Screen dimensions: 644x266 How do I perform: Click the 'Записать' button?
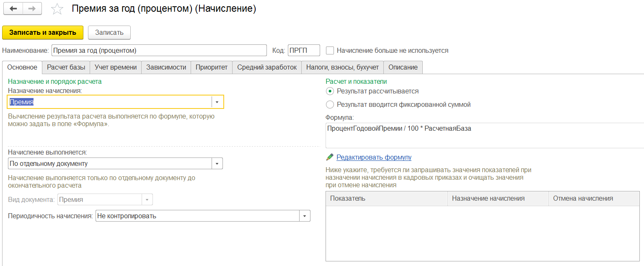click(109, 33)
